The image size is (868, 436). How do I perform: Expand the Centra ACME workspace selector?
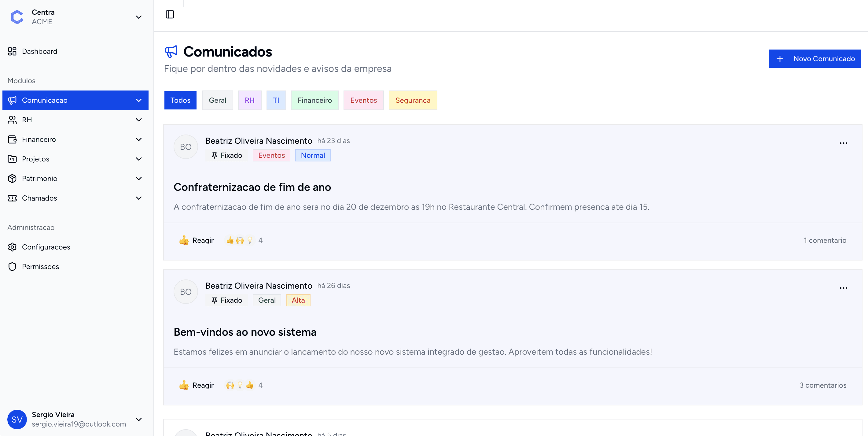coord(139,17)
